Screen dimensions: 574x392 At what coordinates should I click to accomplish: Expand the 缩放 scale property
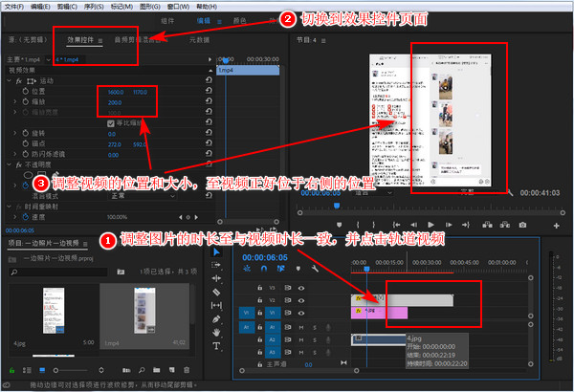(15, 101)
